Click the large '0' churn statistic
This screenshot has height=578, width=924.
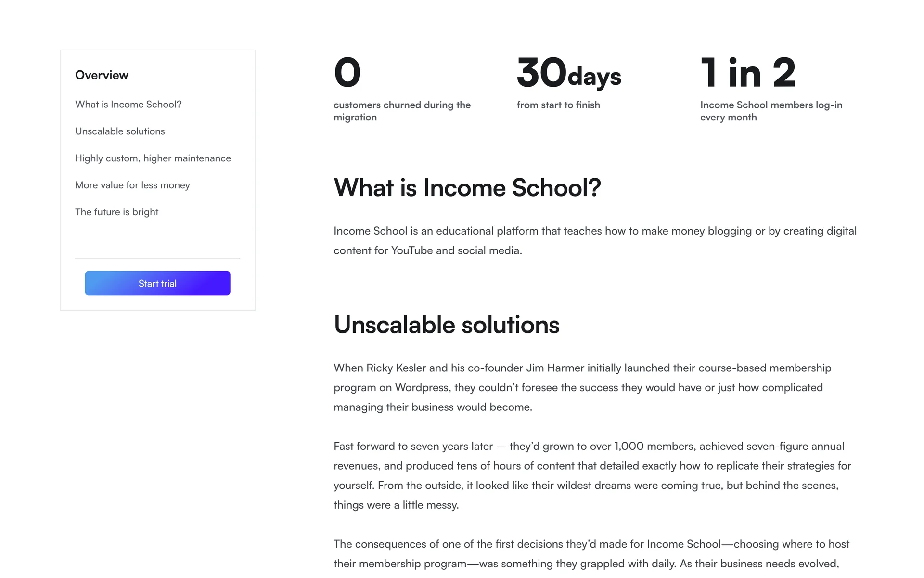point(347,73)
